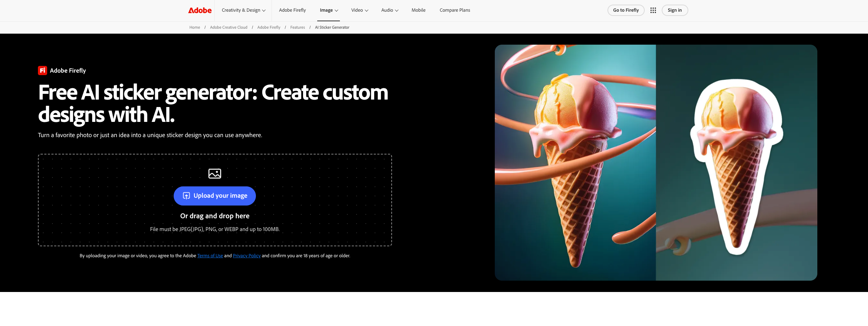This screenshot has height=326, width=868.
Task: Open the Terms of Use link
Action: 210,256
